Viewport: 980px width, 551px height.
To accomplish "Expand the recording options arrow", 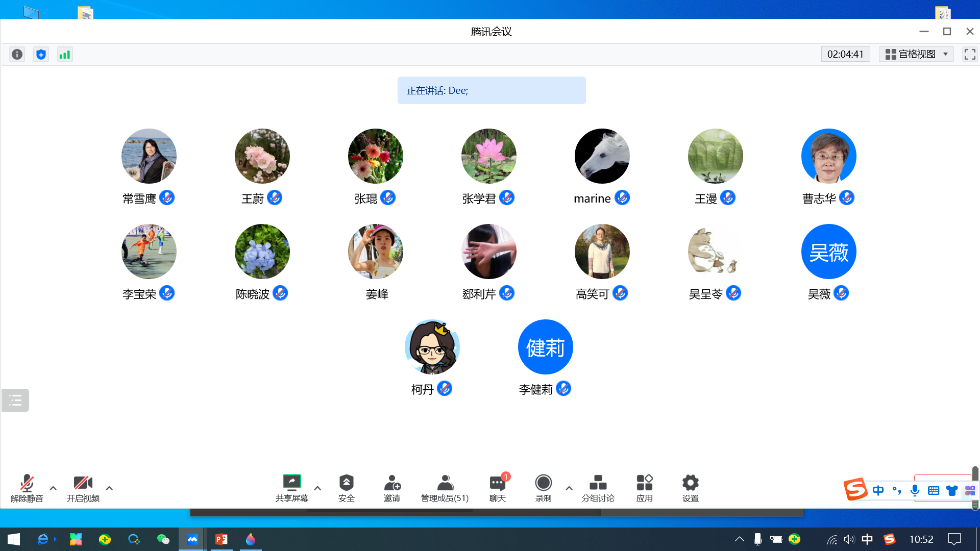I will 569,488.
